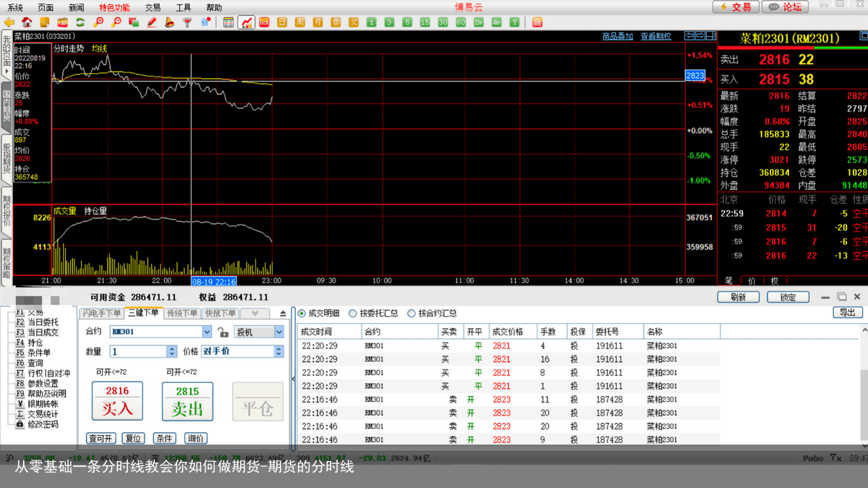Select the 成交明细 radio button
The width and height of the screenshot is (868, 488).
coord(302,314)
